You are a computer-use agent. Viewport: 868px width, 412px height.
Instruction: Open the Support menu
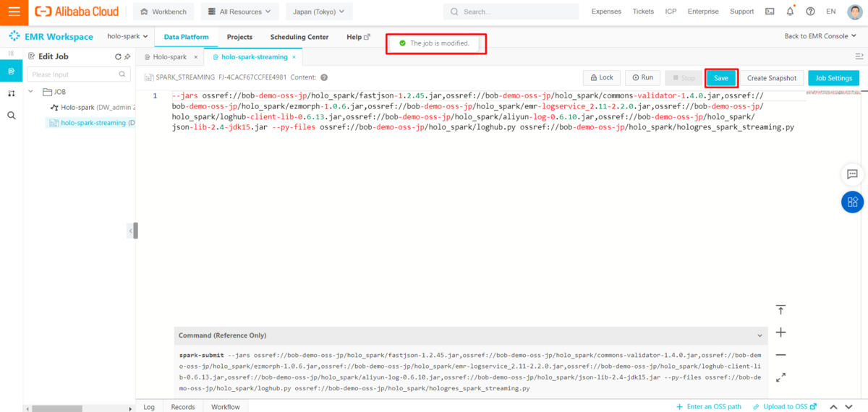click(x=742, y=12)
